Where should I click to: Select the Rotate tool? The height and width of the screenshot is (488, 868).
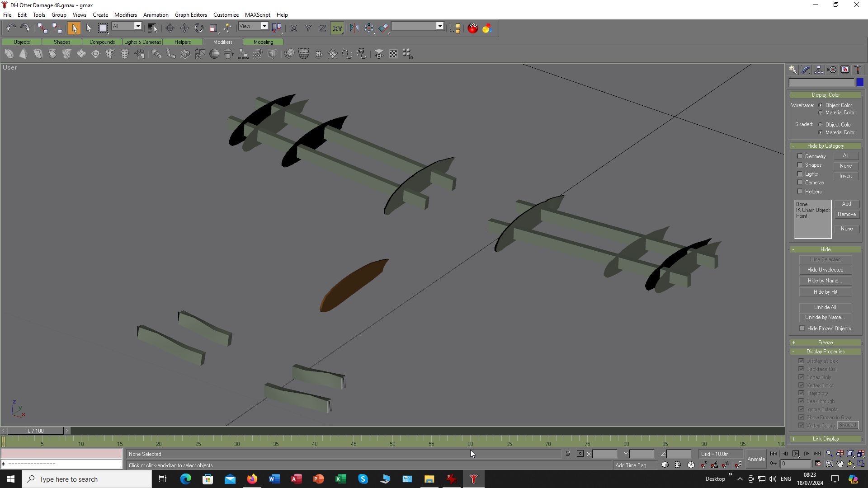199,28
